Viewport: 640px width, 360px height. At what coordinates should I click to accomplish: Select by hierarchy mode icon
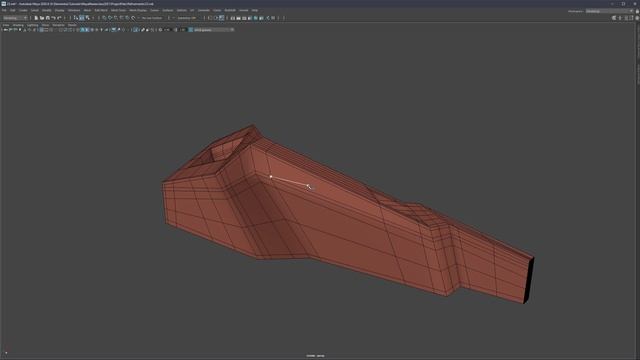pos(76,18)
